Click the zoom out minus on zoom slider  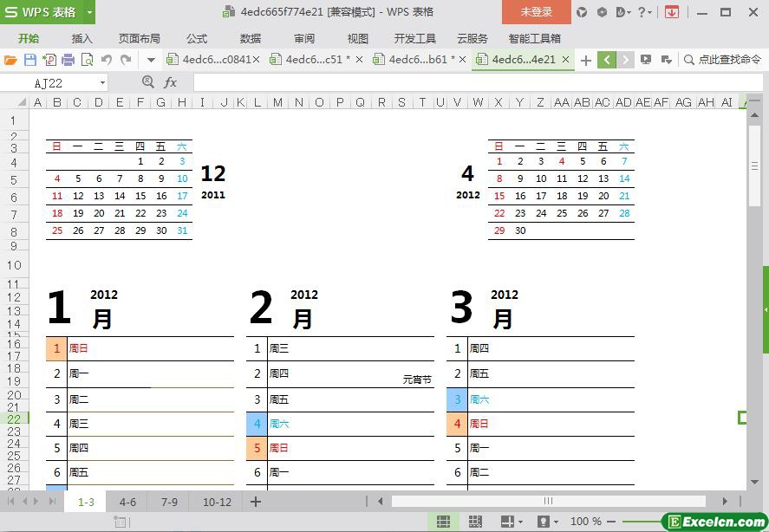tap(612, 522)
